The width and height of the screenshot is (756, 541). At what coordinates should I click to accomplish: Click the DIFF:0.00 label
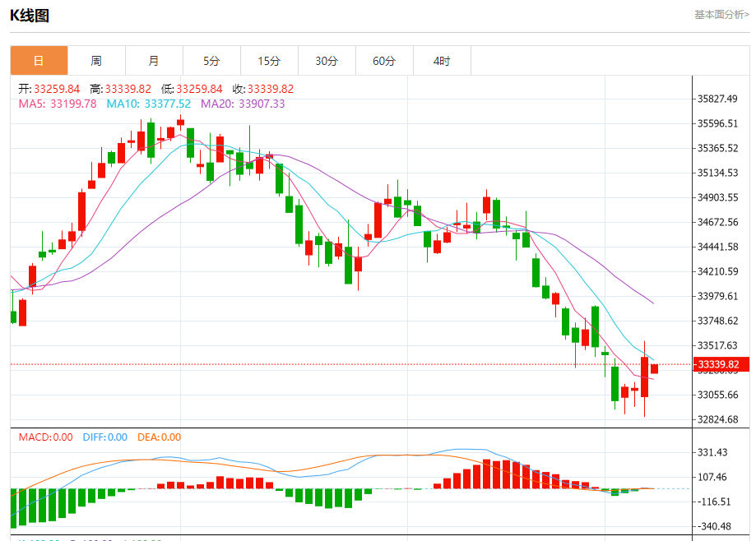105,437
